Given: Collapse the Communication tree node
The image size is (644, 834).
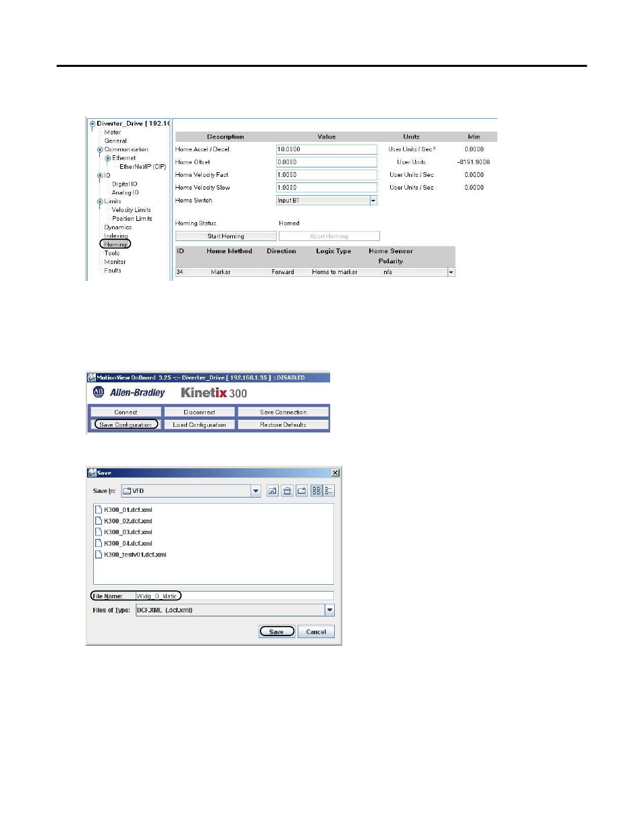Looking at the screenshot, I should pyautogui.click(x=100, y=150).
